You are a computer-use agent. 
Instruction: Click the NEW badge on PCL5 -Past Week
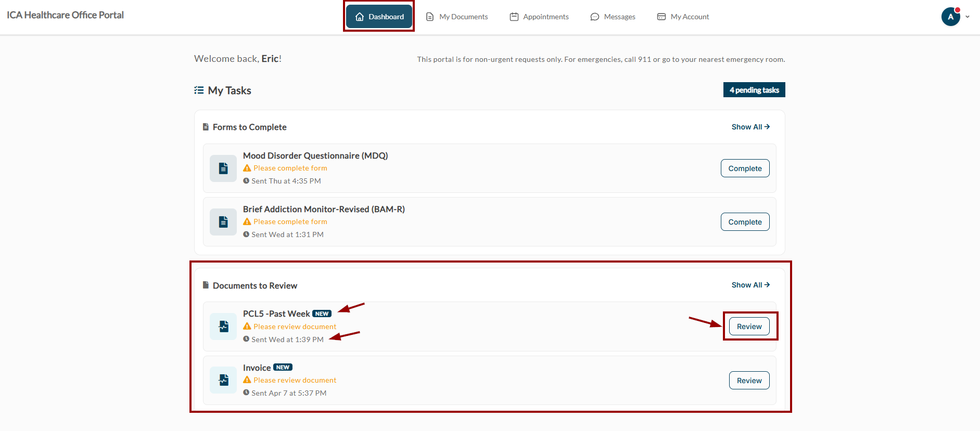pos(322,314)
